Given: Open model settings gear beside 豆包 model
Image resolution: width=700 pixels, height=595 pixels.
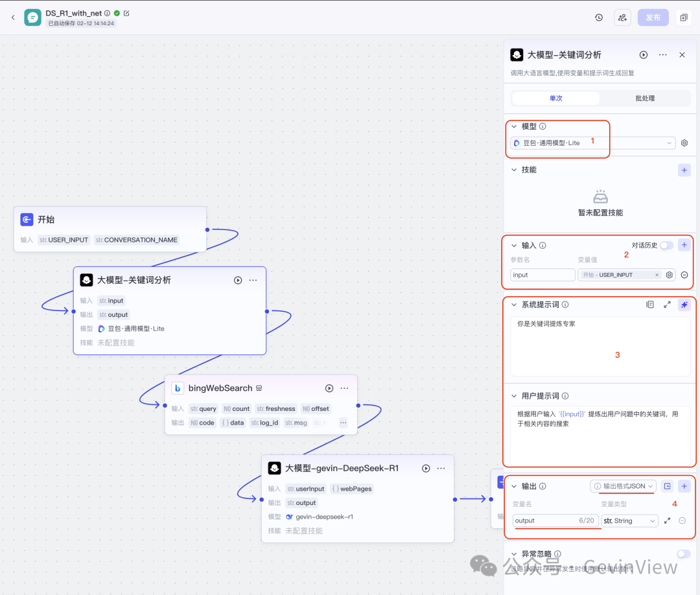Looking at the screenshot, I should tap(684, 143).
